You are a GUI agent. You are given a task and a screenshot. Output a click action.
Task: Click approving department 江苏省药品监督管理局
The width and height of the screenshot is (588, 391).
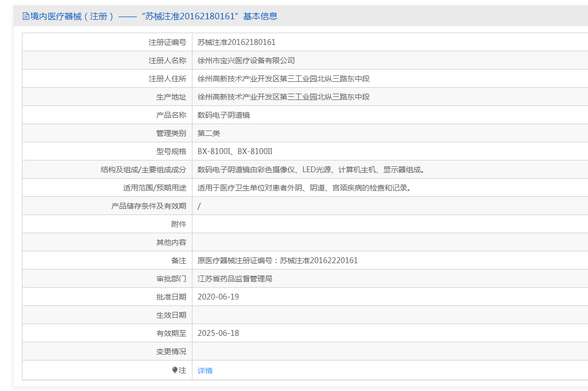tap(235, 279)
